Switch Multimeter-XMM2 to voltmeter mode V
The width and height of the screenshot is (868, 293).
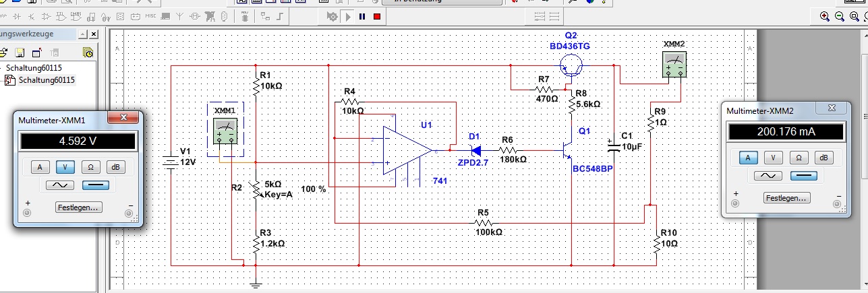pyautogui.click(x=772, y=157)
